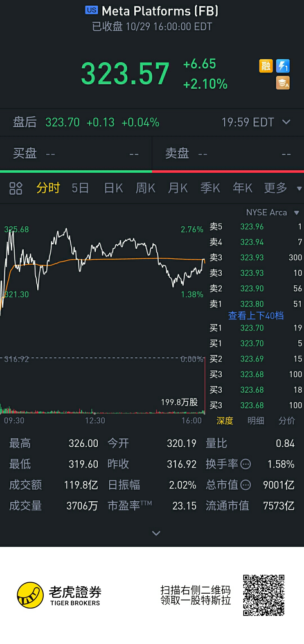Image resolution: width=304 pixels, height=644 pixels.
Task: Select the 深度 depth tab
Action: point(225,421)
